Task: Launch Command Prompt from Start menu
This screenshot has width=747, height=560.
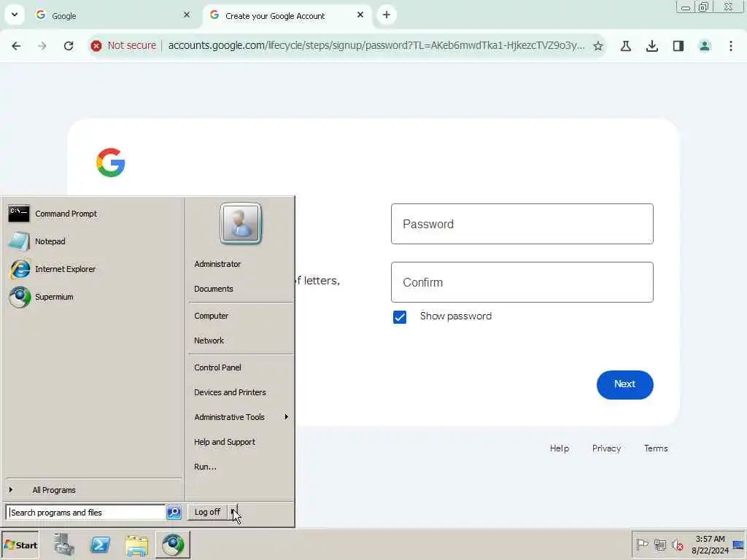Action: point(93,214)
